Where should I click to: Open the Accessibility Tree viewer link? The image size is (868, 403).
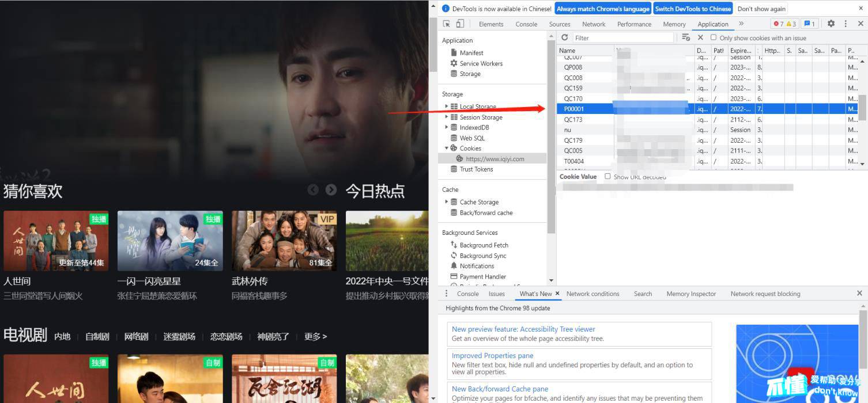[523, 329]
